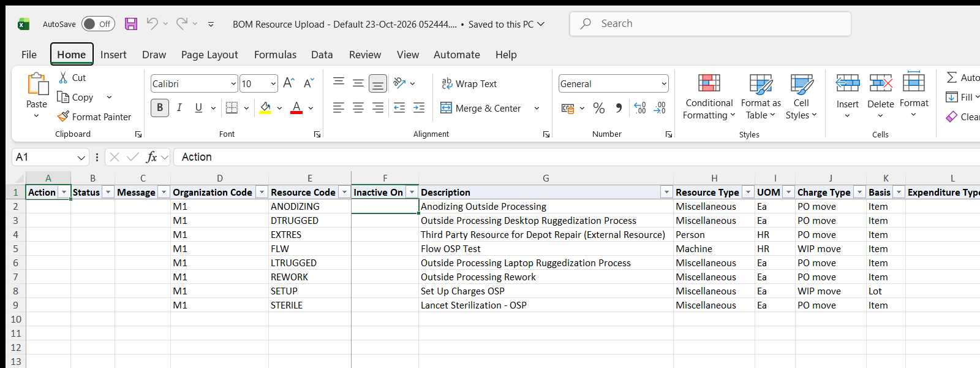Screen dimensions: 980x368
Task: Click the Save icon in the title bar
Action: click(131, 24)
